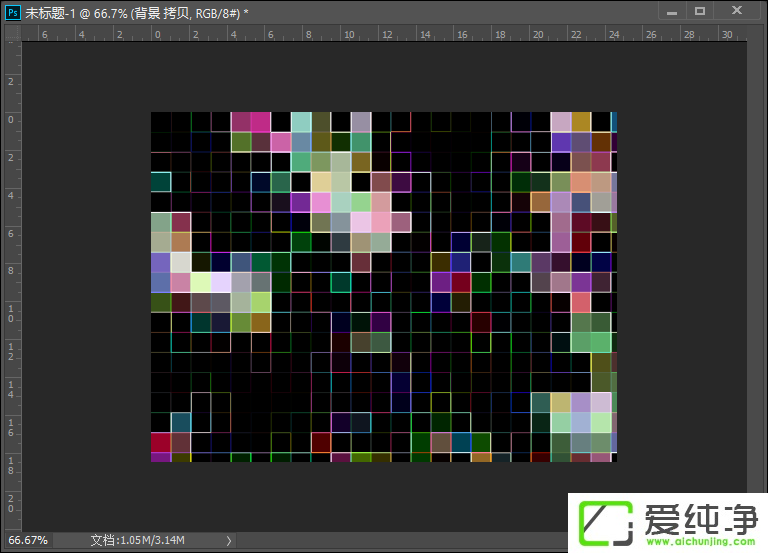Minimize the document window
Screen dimensions: 768x553
click(x=670, y=10)
